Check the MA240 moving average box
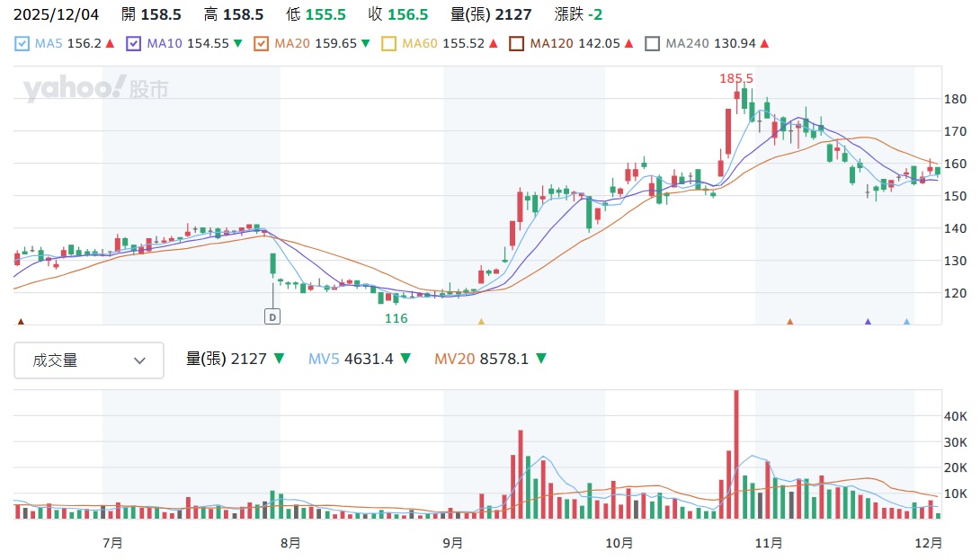Image resolution: width=980 pixels, height=560 pixels. tap(653, 43)
